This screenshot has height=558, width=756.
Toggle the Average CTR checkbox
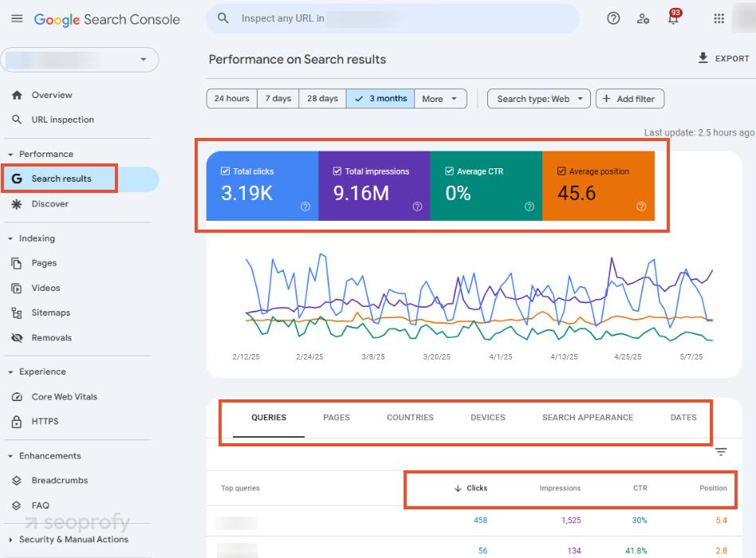(x=449, y=171)
